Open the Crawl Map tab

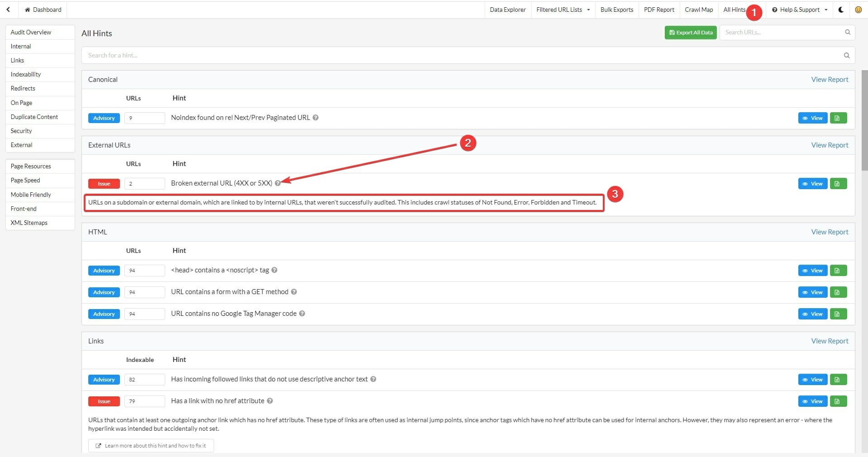pos(698,10)
